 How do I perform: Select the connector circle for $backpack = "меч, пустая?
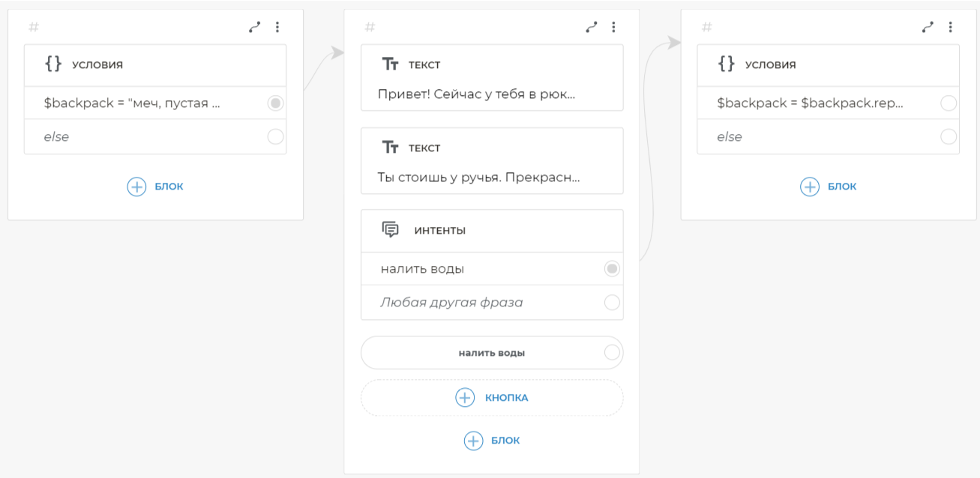coord(275,103)
